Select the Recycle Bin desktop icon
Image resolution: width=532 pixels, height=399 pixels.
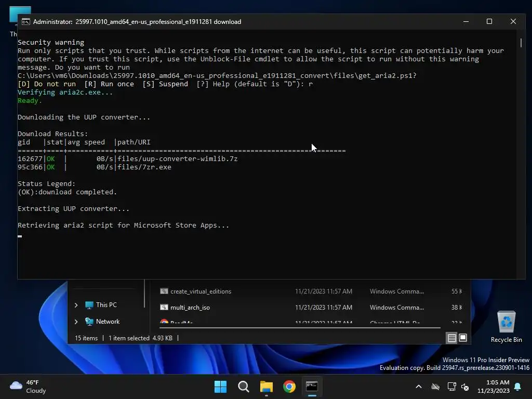coord(506,327)
